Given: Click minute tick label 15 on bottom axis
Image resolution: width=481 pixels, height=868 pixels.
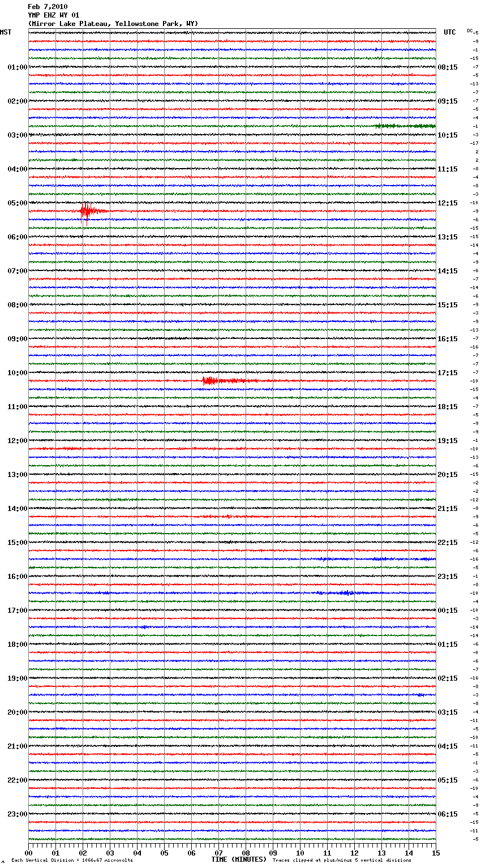Looking at the screenshot, I should click(436, 853).
